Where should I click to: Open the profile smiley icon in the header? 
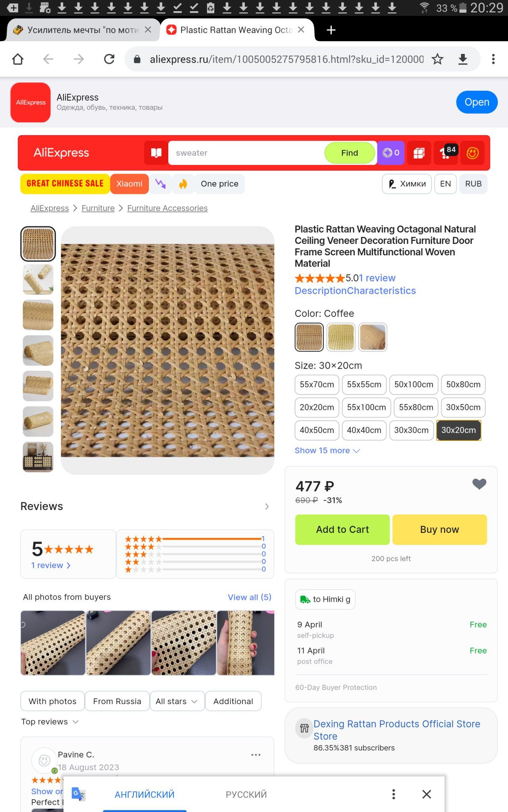pyautogui.click(x=472, y=153)
